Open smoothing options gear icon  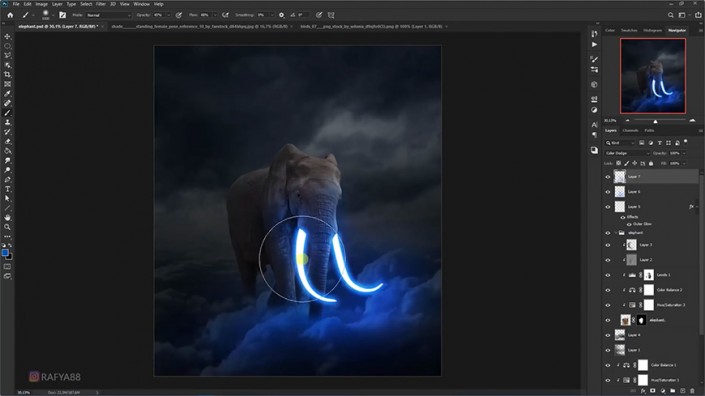click(281, 15)
